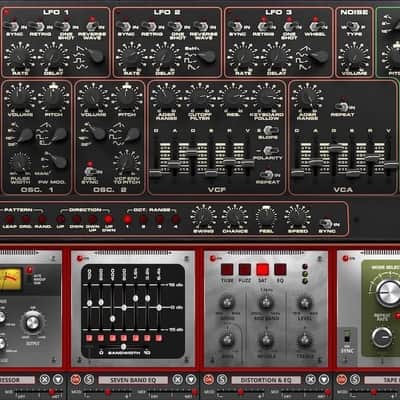
Task: Set octave range to 1
Action: coord(127,219)
